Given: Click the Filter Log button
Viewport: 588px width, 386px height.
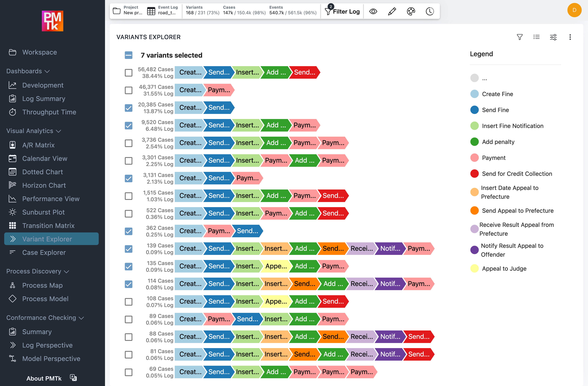Looking at the screenshot, I should click(x=342, y=11).
